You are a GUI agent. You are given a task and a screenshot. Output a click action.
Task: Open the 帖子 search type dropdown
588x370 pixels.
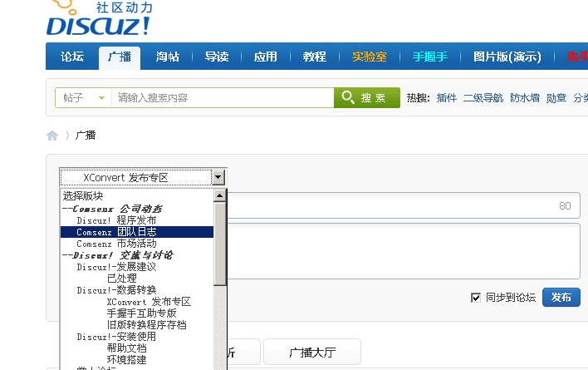click(83, 98)
